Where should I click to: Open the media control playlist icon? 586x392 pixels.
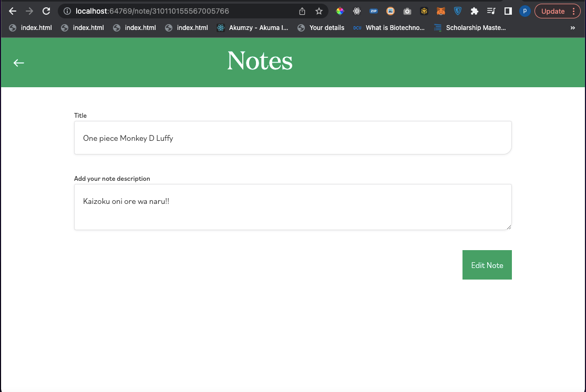[491, 11]
